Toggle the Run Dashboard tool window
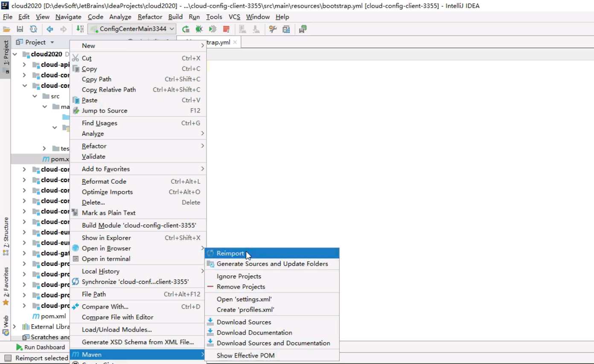 (x=41, y=347)
